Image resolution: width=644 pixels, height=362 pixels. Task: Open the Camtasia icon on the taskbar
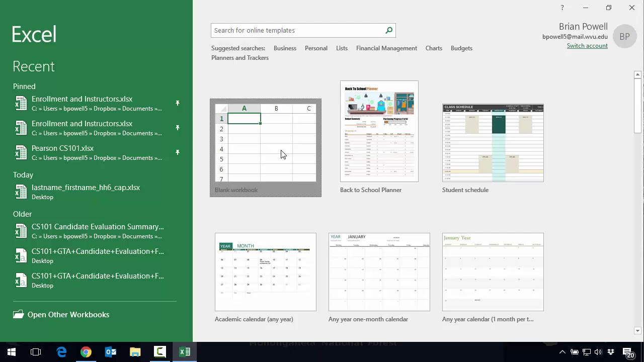160,352
